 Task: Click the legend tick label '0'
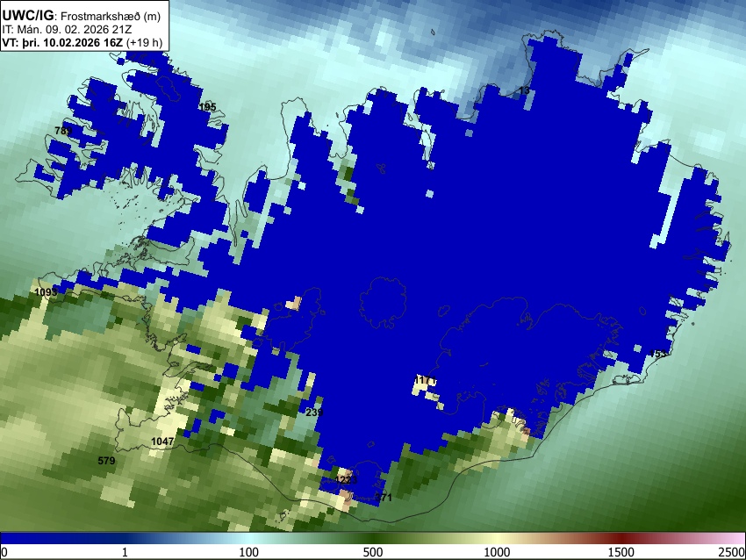click(x=4, y=552)
